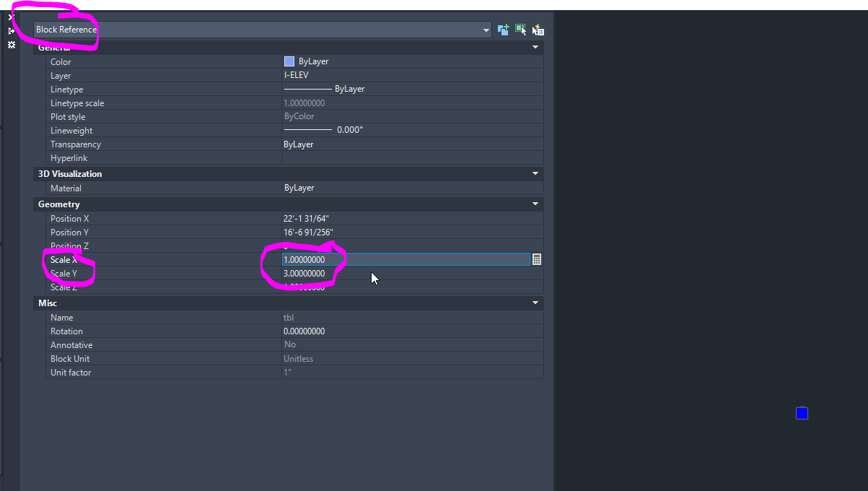Click the ByLayer color swatch icon

pos(289,61)
